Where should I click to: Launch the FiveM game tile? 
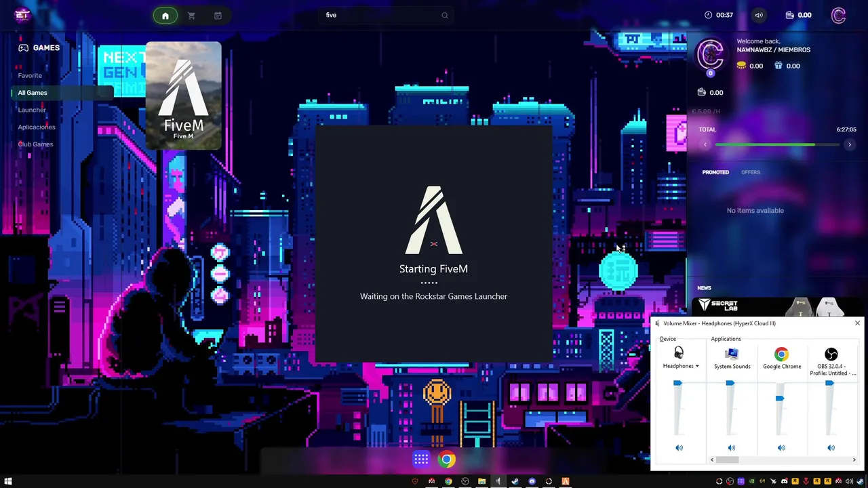(184, 96)
